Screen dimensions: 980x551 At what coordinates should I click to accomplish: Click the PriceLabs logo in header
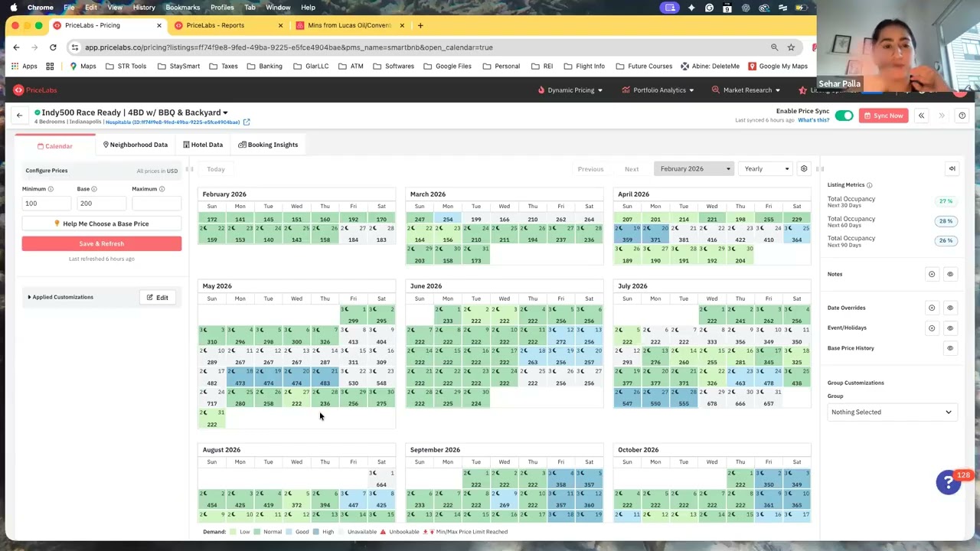[36, 90]
